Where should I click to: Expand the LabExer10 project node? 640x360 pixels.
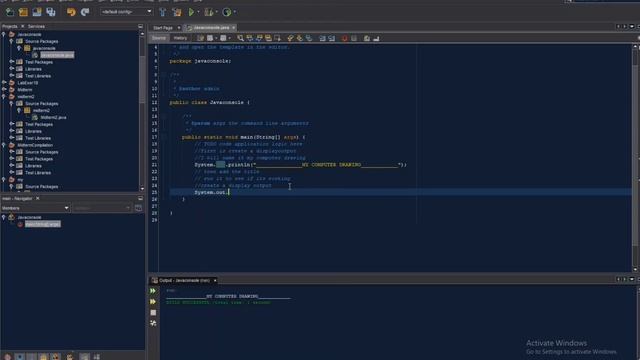(x=4, y=83)
